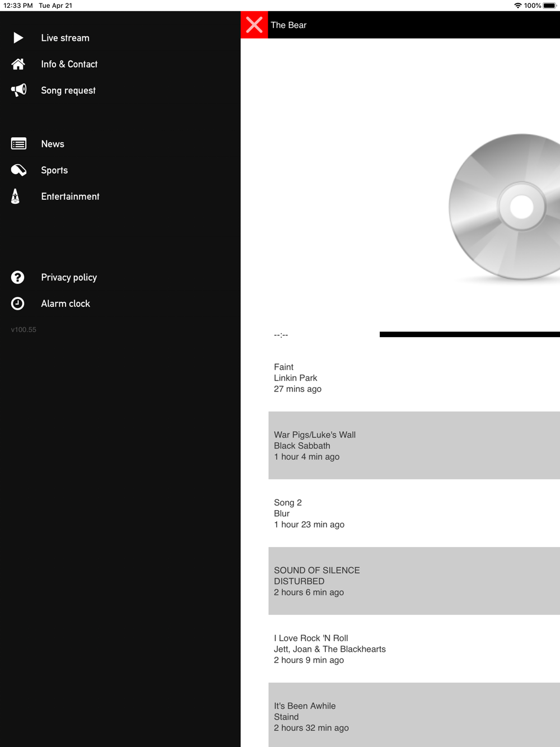The image size is (560, 747).
Task: Click the Wi-Fi status icon
Action: 518,6
